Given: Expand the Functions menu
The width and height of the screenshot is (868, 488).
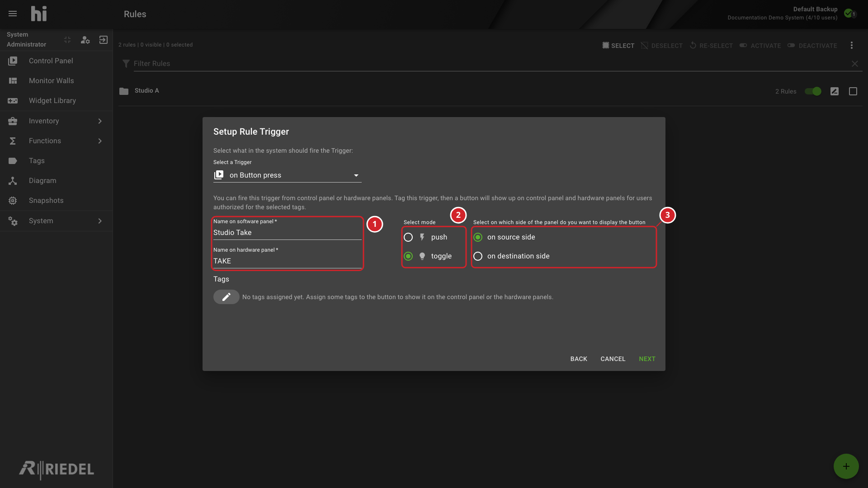Looking at the screenshot, I should 56,141.
